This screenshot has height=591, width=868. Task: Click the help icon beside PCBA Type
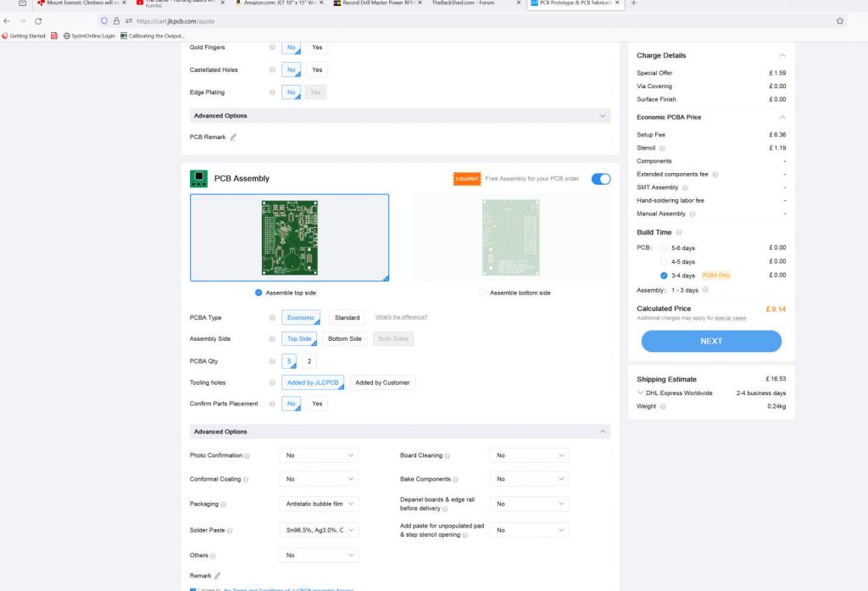point(272,318)
